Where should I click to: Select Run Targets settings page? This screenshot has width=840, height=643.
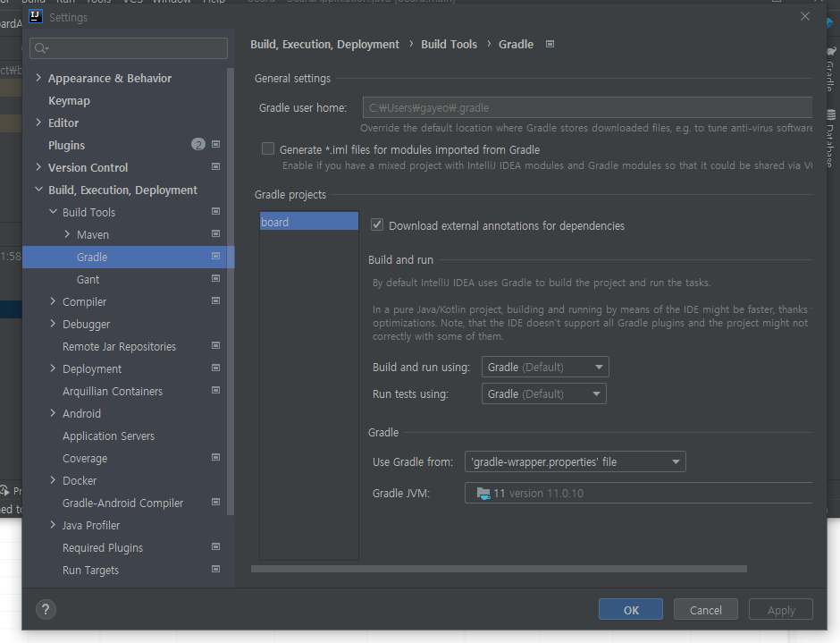point(90,570)
